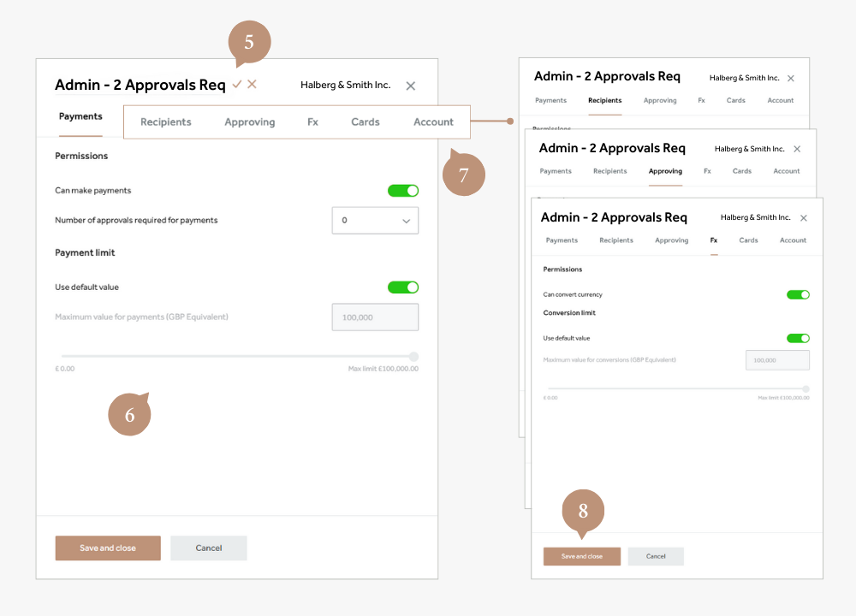Screen dimensions: 856x616
Task: Click payment limit slider handle
Action: [413, 356]
